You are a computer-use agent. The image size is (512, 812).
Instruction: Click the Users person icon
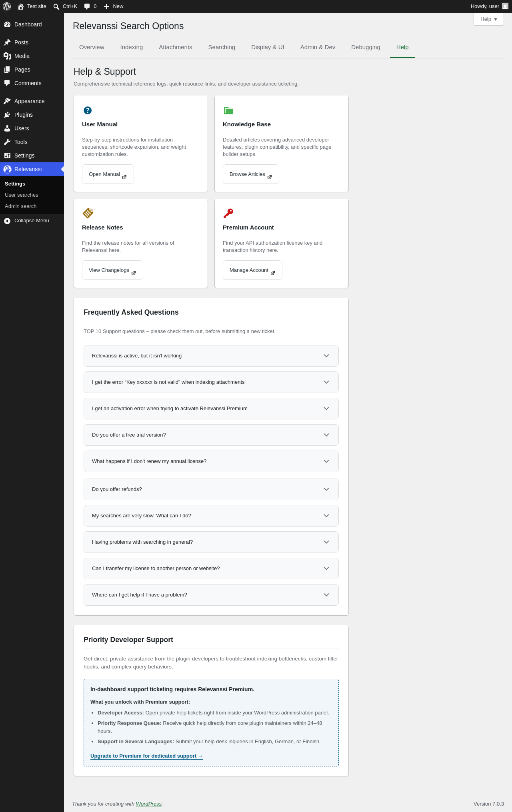7,128
